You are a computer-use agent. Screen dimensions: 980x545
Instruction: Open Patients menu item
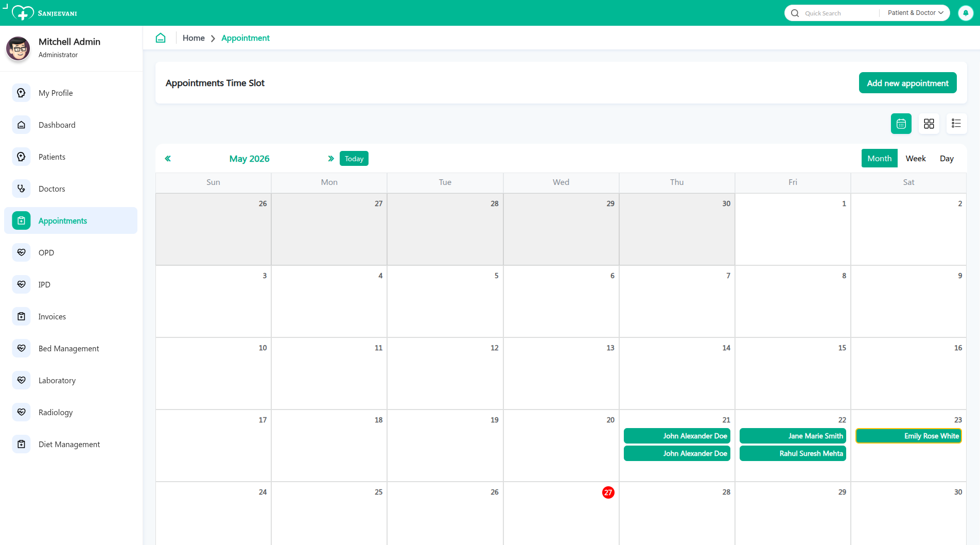coord(71,157)
